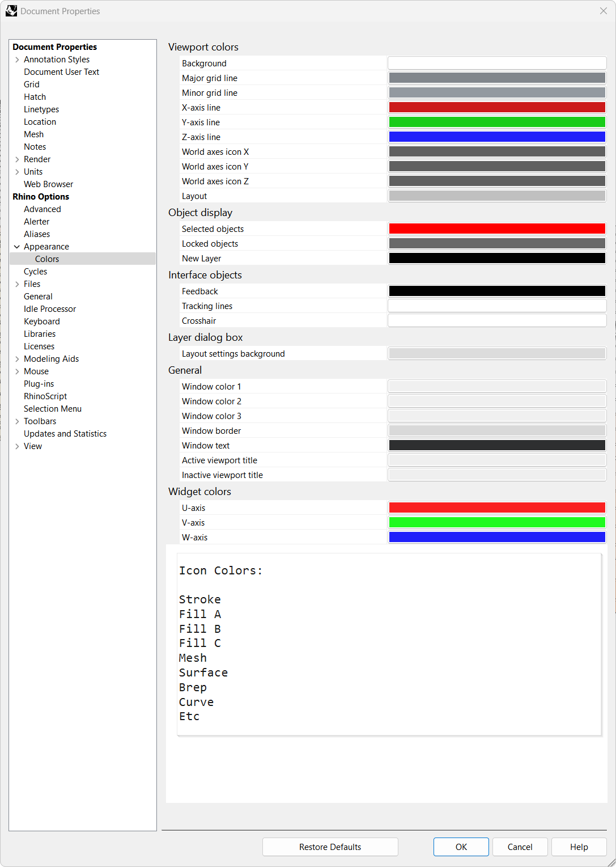The image size is (616, 867).
Task: Edit World axes icon Z color
Action: click(497, 181)
